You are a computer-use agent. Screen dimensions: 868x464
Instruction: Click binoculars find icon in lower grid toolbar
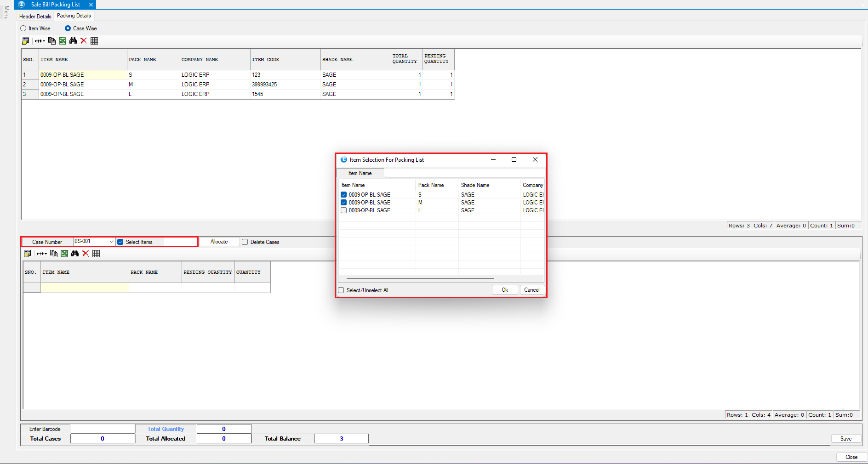tap(75, 254)
